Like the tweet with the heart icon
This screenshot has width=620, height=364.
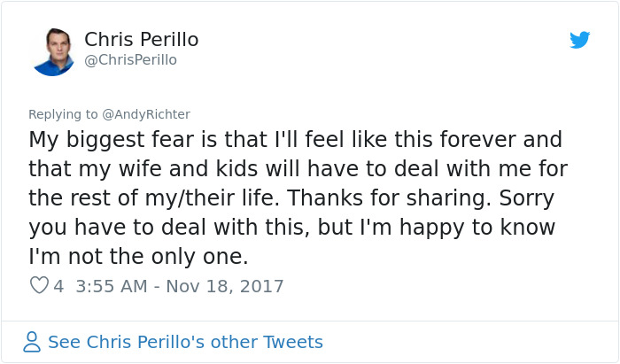39,286
